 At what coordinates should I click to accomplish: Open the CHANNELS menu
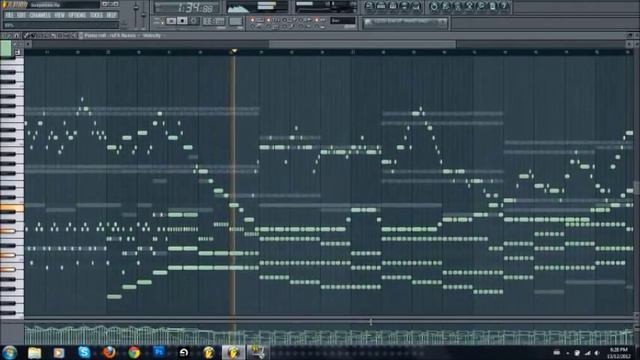(x=40, y=15)
